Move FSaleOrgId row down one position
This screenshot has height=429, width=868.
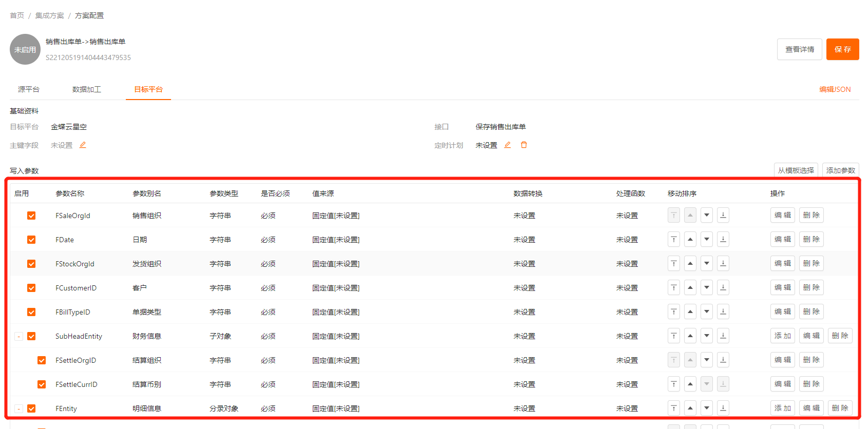[707, 216]
